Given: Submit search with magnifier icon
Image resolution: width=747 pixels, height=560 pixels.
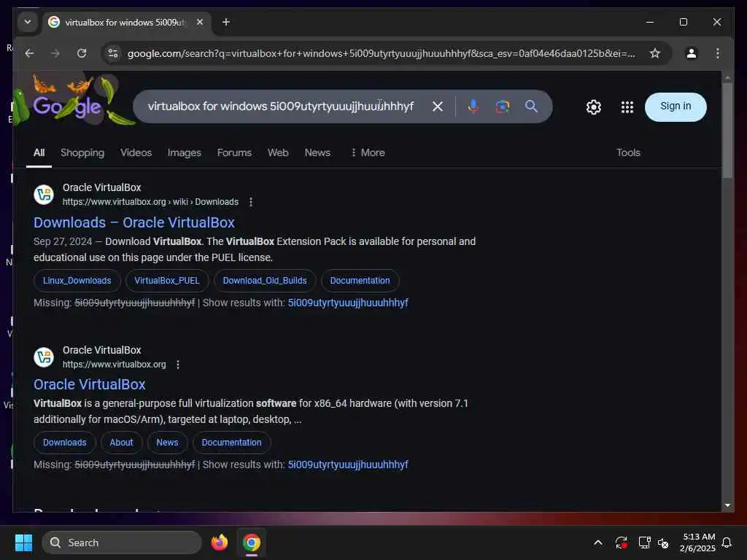Looking at the screenshot, I should [531, 106].
